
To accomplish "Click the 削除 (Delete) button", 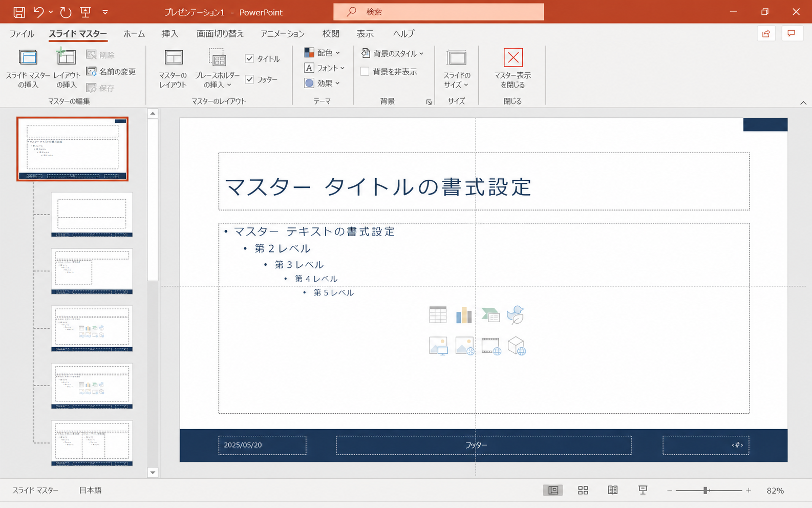I will [101, 55].
